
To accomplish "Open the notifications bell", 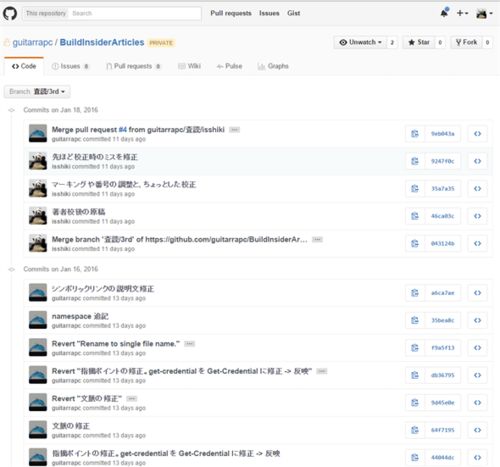I will pyautogui.click(x=444, y=13).
